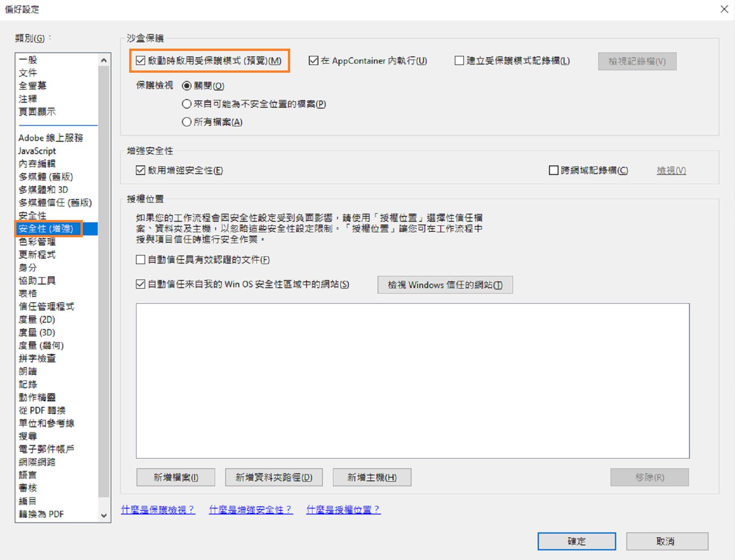Click 檢視記錄檔 button
The height and width of the screenshot is (560, 735).
point(637,61)
